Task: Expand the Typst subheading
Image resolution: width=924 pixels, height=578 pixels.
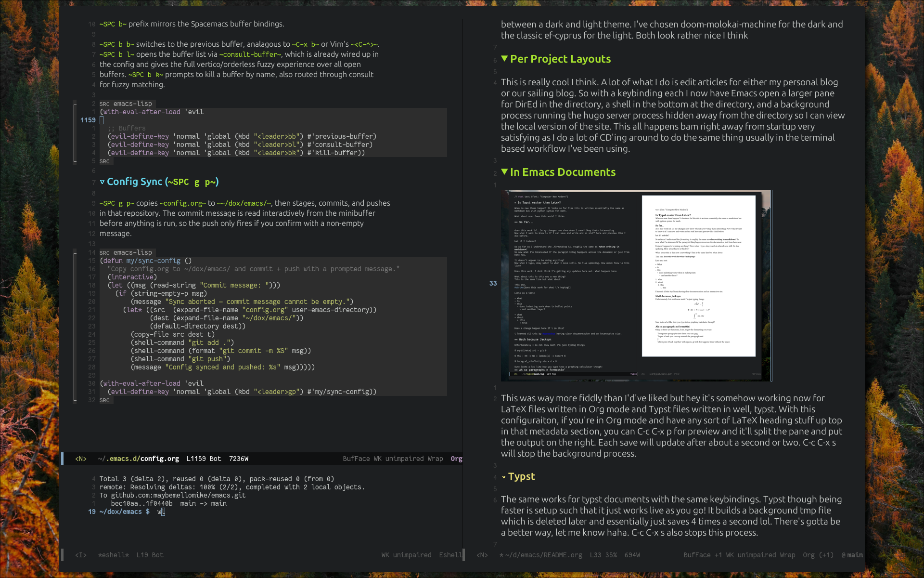Action: tap(503, 476)
